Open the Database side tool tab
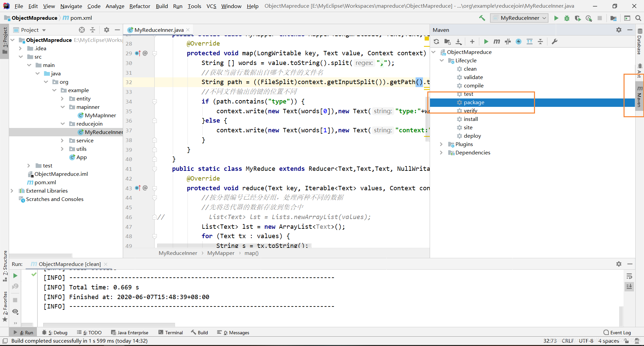This screenshot has height=346, width=644. click(639, 42)
